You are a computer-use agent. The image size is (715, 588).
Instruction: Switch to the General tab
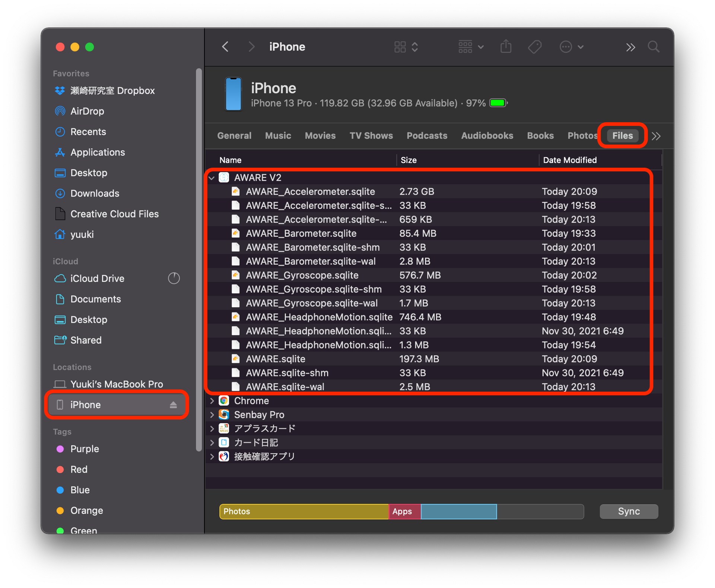[234, 136]
